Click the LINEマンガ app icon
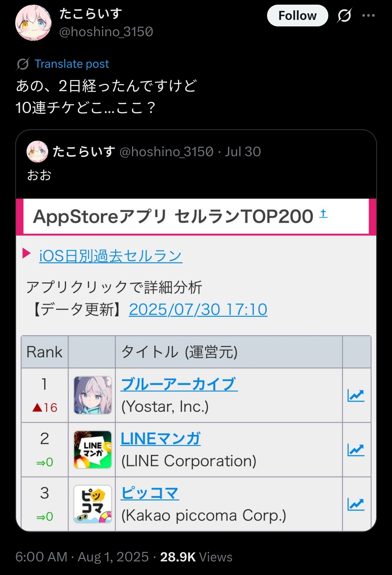 [x=93, y=450]
